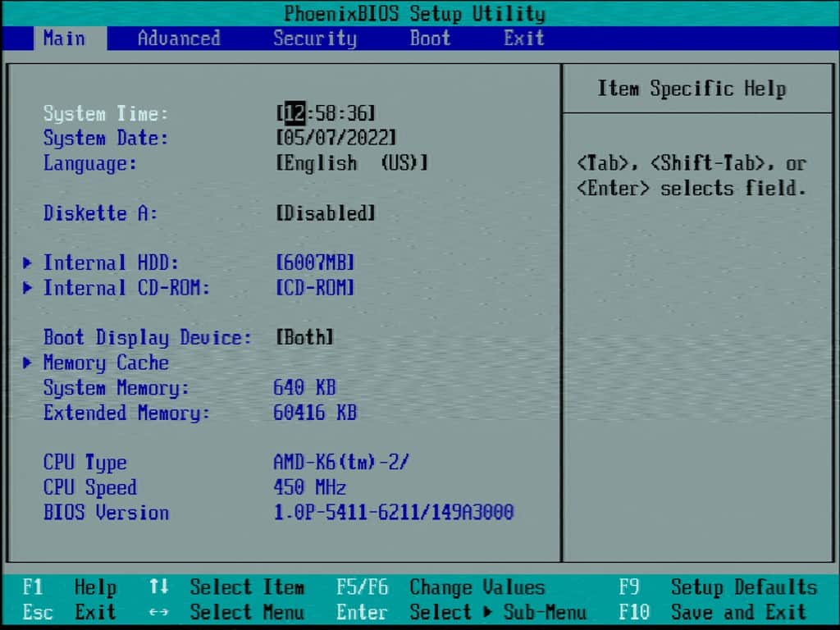The height and width of the screenshot is (630, 840).
Task: Expand the Memory Cache arrow
Action: [27, 363]
